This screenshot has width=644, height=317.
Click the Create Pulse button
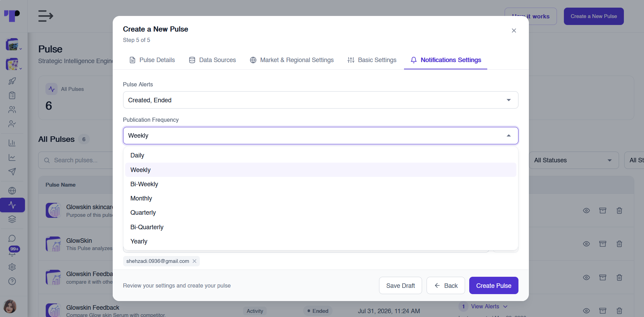coord(493,285)
